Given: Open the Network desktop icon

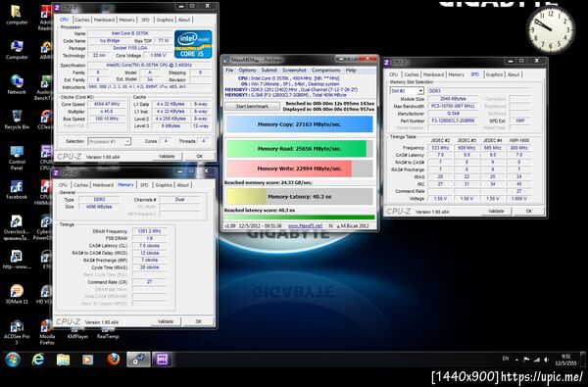Looking at the screenshot, I should (17, 85).
